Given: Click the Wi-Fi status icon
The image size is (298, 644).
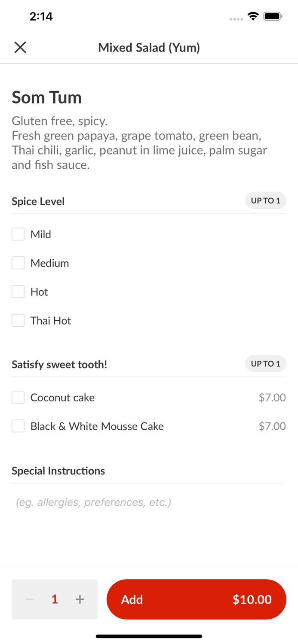Looking at the screenshot, I should click(253, 15).
